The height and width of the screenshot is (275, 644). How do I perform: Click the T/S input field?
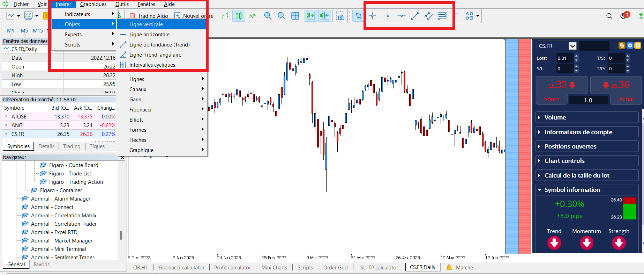pos(616,58)
